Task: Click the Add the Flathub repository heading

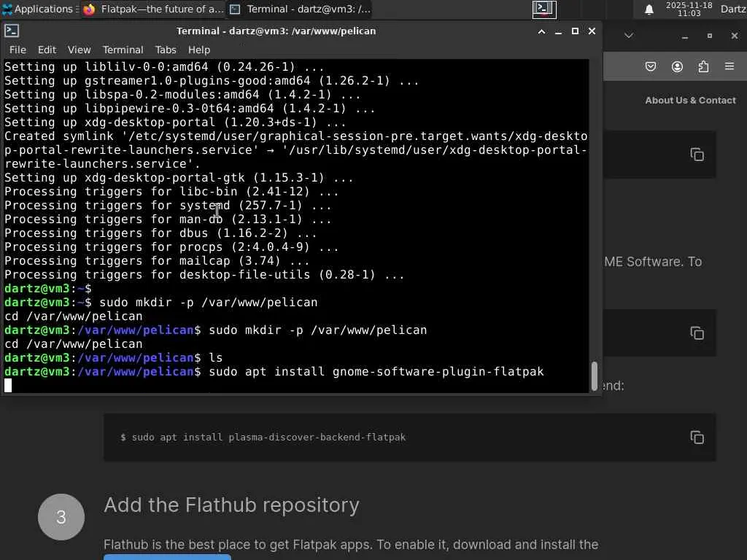Action: pos(231,505)
